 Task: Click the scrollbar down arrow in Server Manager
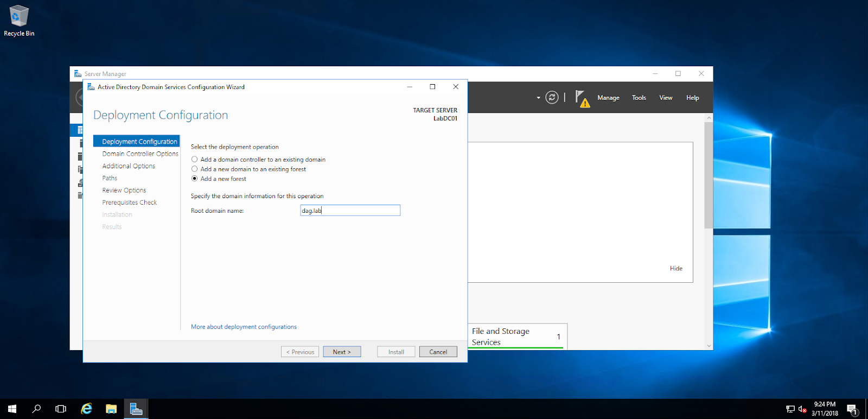coord(709,346)
